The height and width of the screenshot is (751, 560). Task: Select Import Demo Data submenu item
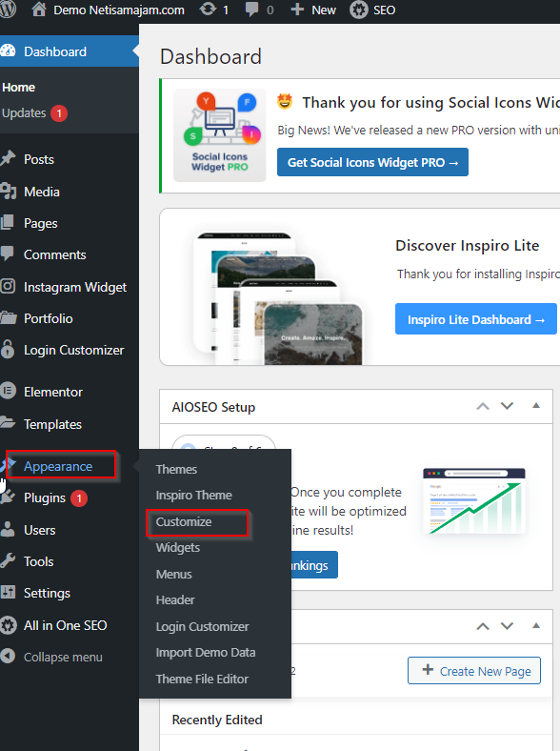click(x=206, y=652)
